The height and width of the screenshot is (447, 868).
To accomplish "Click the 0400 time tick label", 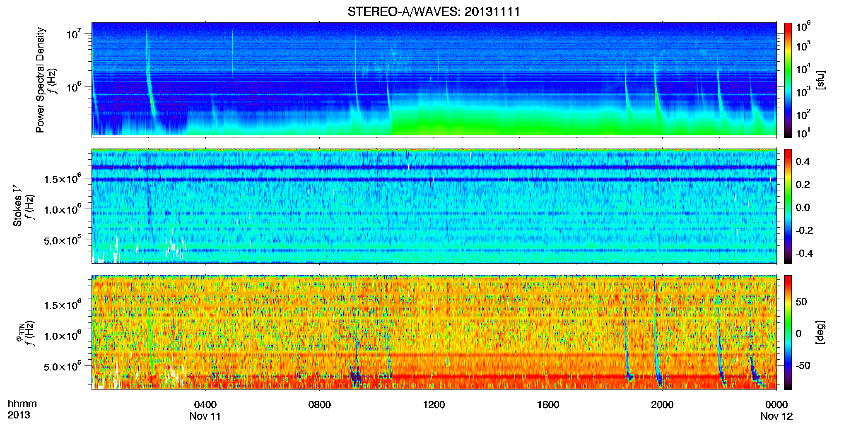I will [x=205, y=405].
